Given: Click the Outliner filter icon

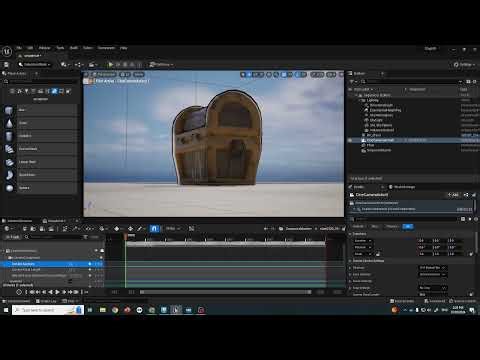Looking at the screenshot, I should pos(352,81).
